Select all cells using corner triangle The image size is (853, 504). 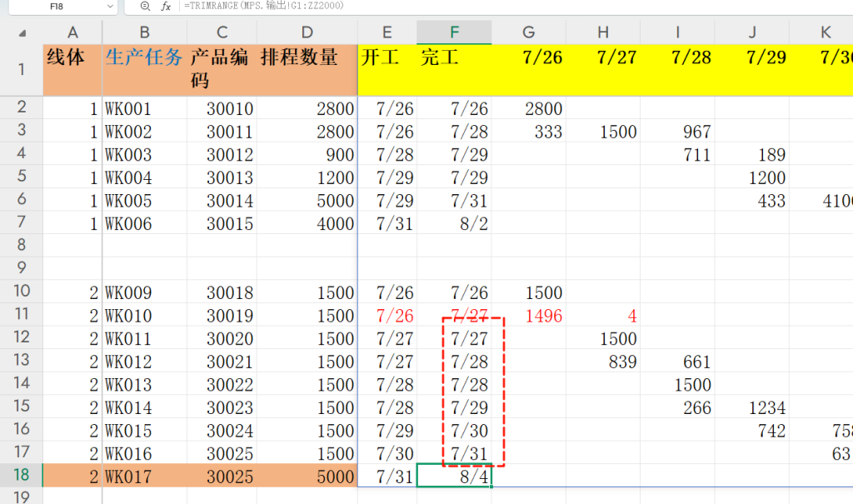point(22,33)
